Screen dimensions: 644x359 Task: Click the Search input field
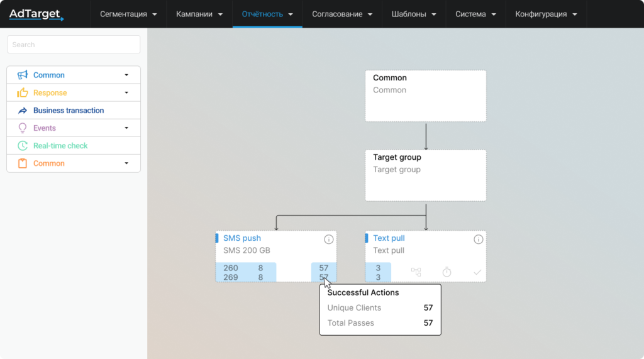74,45
